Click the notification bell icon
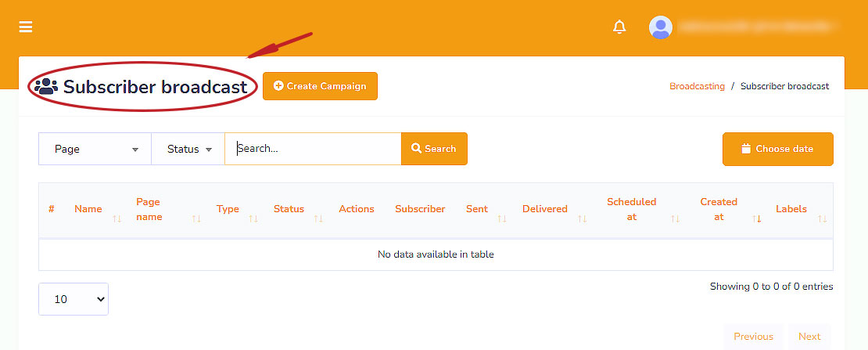 [x=619, y=27]
